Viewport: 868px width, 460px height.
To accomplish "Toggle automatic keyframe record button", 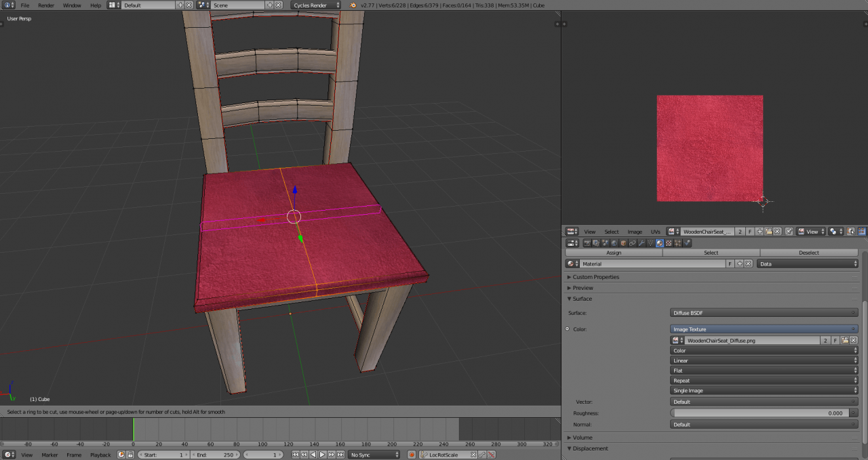I will click(x=411, y=455).
